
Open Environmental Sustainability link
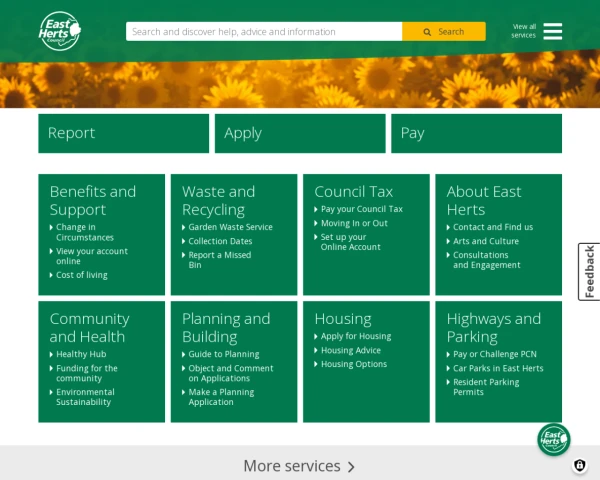click(x=85, y=397)
